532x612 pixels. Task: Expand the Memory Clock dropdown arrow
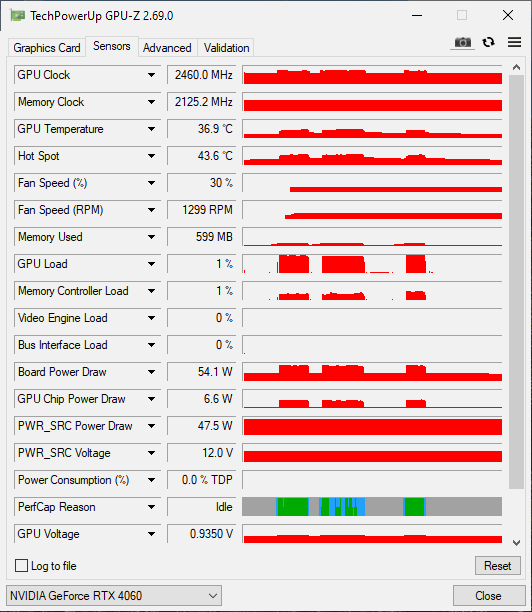pyautogui.click(x=151, y=102)
